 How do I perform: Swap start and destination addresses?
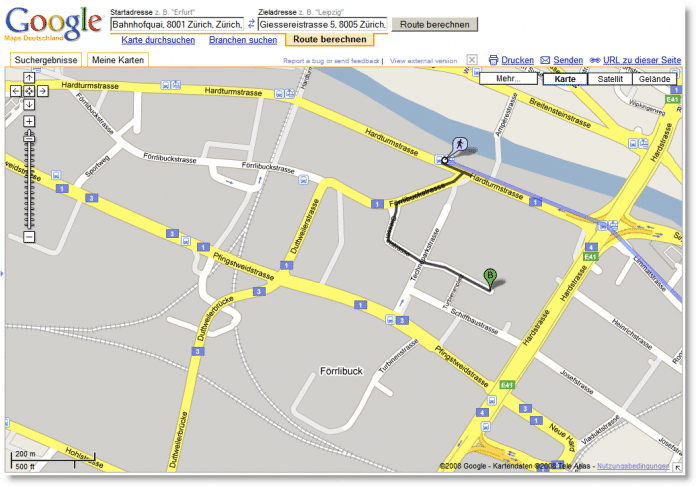(x=250, y=23)
